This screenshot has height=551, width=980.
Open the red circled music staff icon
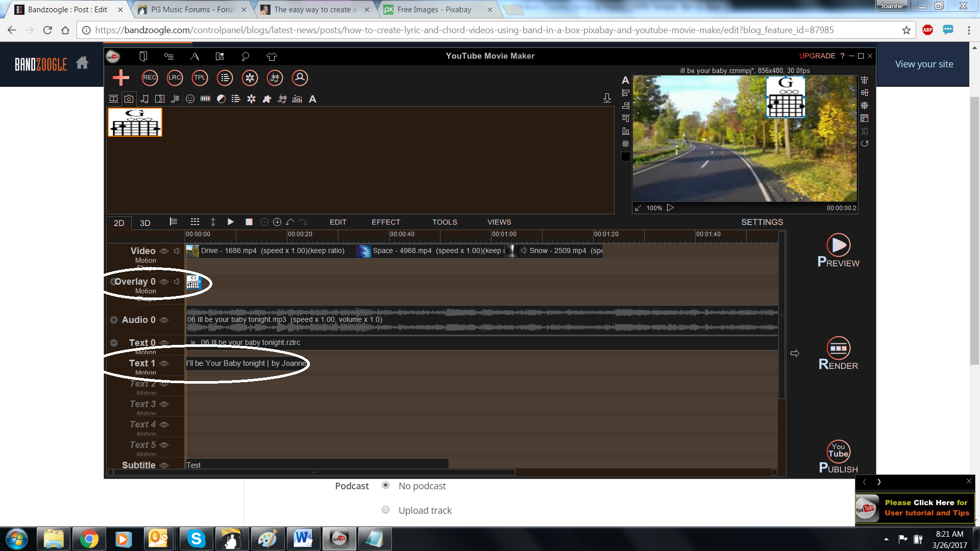[275, 78]
